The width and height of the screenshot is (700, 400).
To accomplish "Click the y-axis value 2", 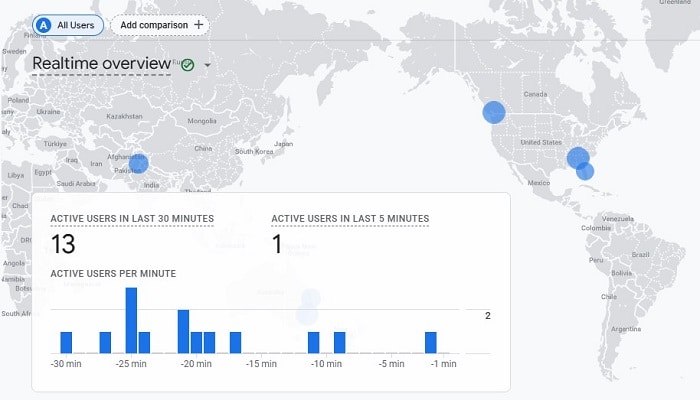I will tap(488, 316).
